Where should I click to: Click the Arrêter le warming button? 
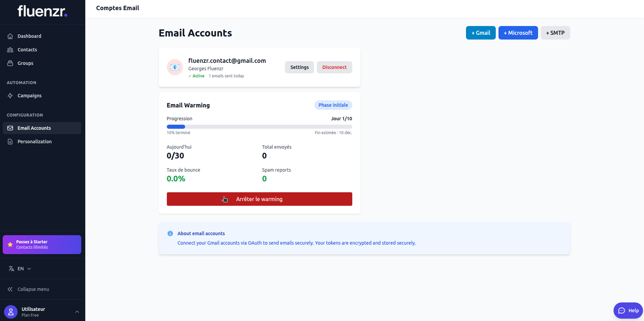click(x=259, y=199)
